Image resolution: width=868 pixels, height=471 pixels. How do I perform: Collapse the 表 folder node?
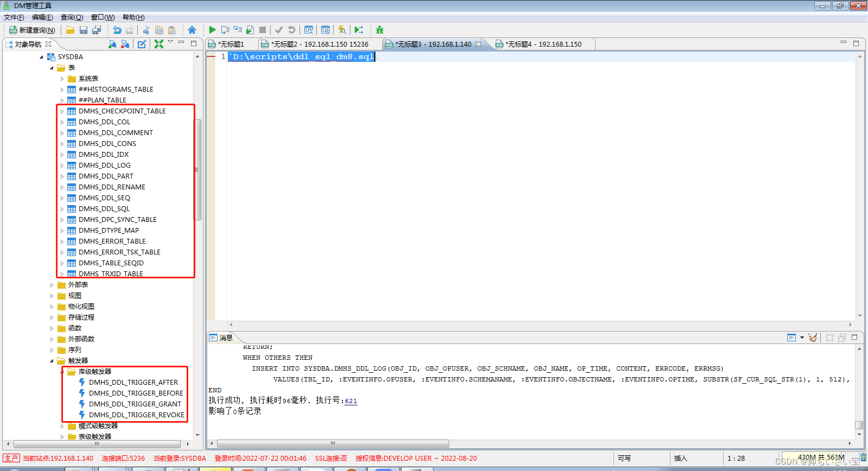coord(52,68)
